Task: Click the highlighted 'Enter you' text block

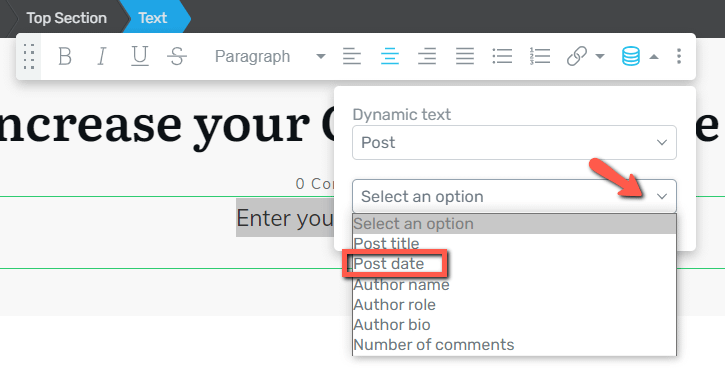Action: (x=285, y=218)
